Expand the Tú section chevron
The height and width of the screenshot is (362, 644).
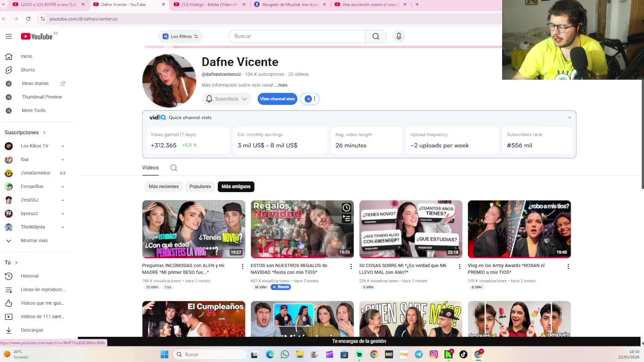coord(16,262)
